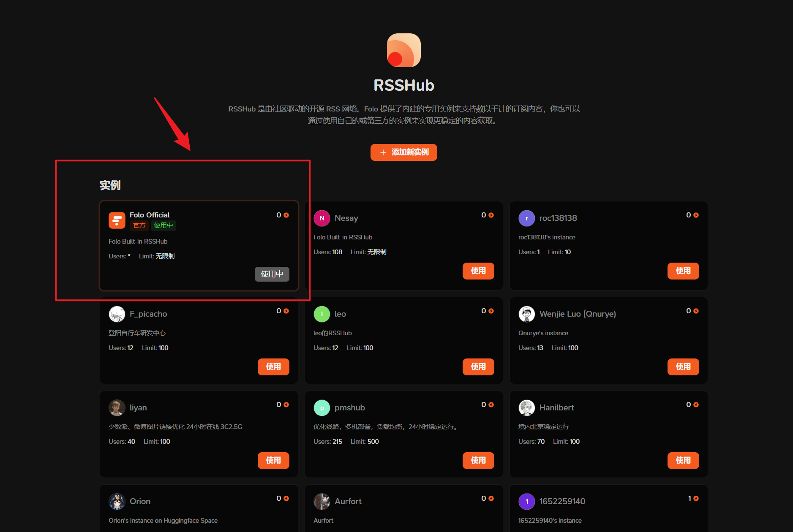Click the Aurfort card name
The width and height of the screenshot is (793, 532).
(x=348, y=502)
